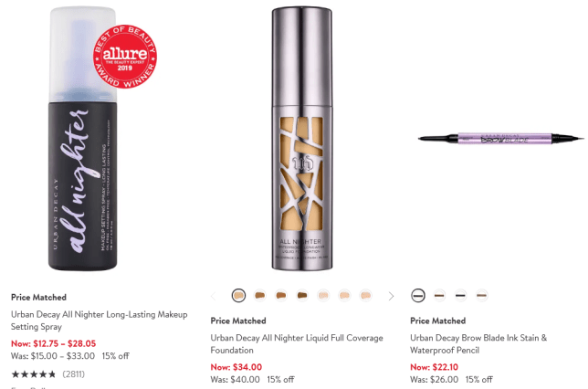This screenshot has width=588, height=389.
Task: Select the third dark Brow Blade shade
Action: click(x=460, y=296)
